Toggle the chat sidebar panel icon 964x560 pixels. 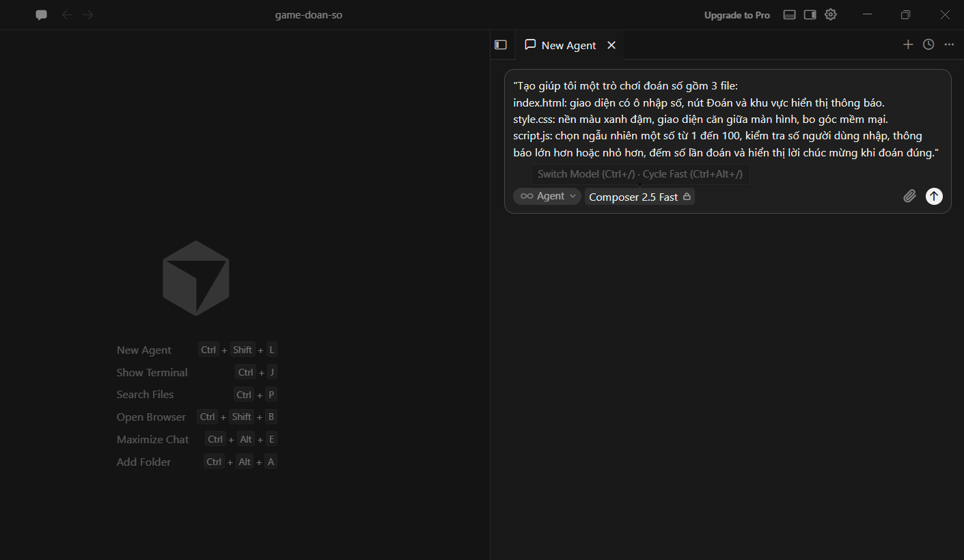tap(501, 45)
